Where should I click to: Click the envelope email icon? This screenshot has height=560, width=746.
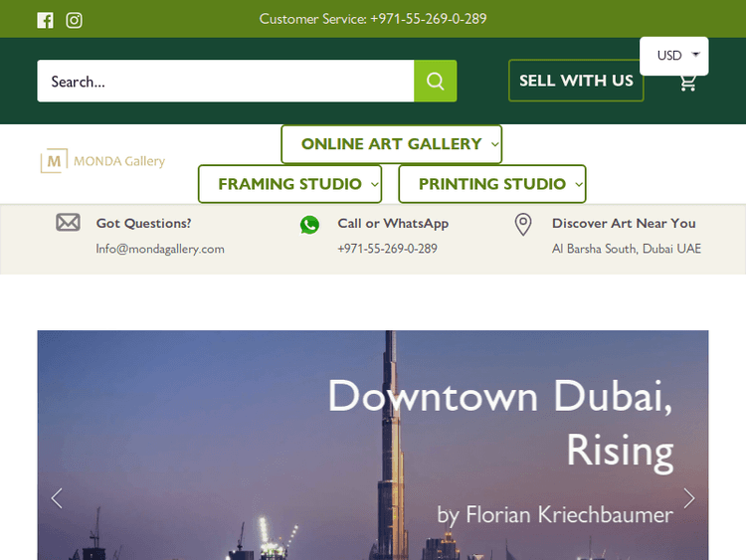tap(68, 223)
